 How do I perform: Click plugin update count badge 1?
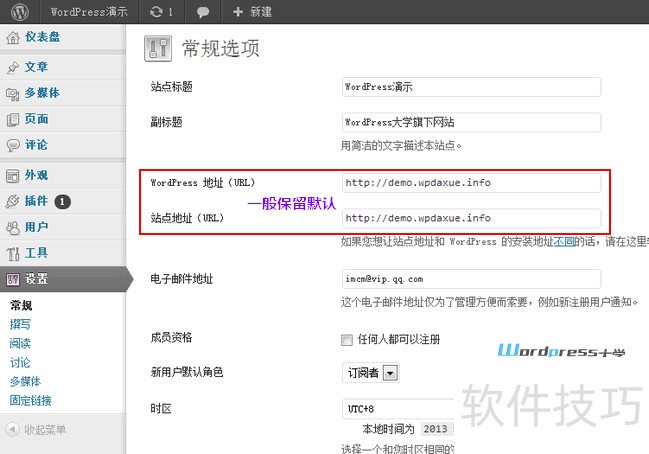pos(62,202)
